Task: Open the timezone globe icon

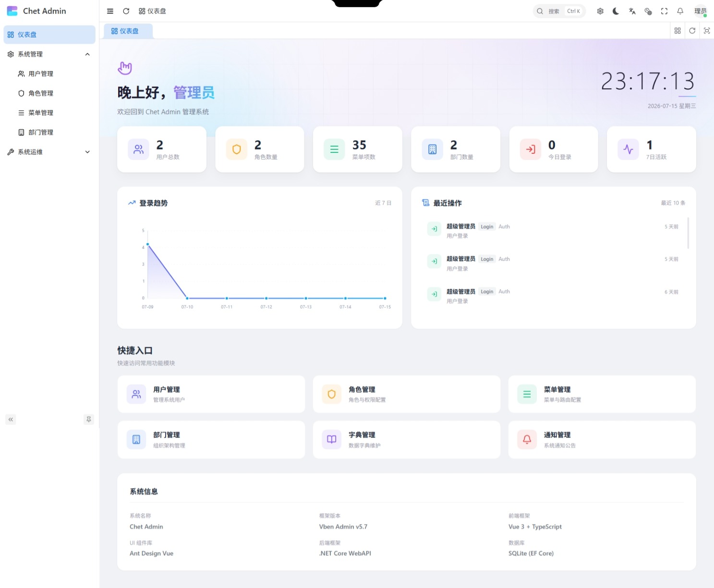Action: tap(648, 11)
